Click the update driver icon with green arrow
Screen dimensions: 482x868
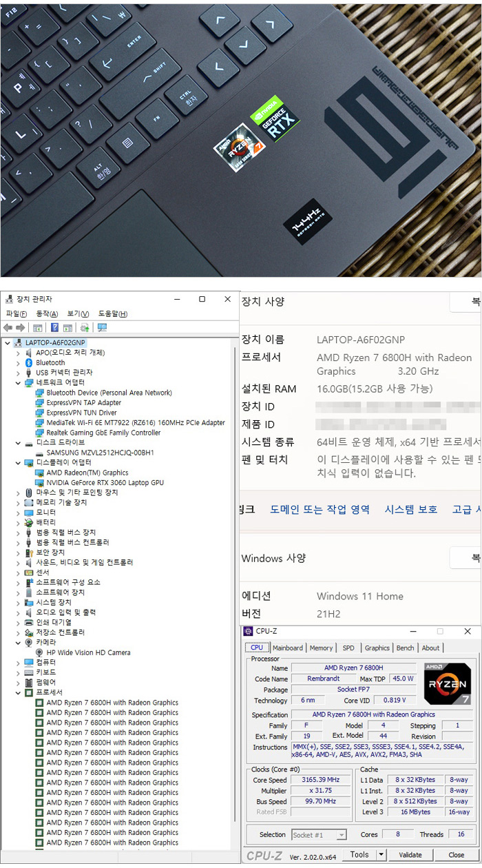(x=85, y=328)
